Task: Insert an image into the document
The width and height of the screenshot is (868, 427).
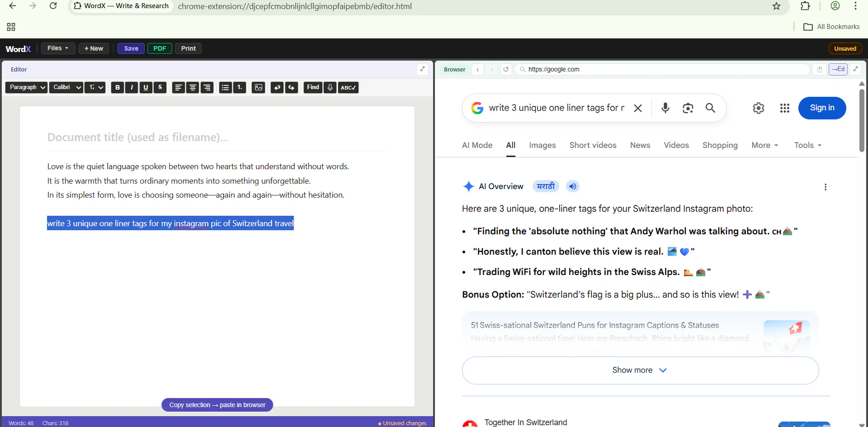Action: click(259, 87)
